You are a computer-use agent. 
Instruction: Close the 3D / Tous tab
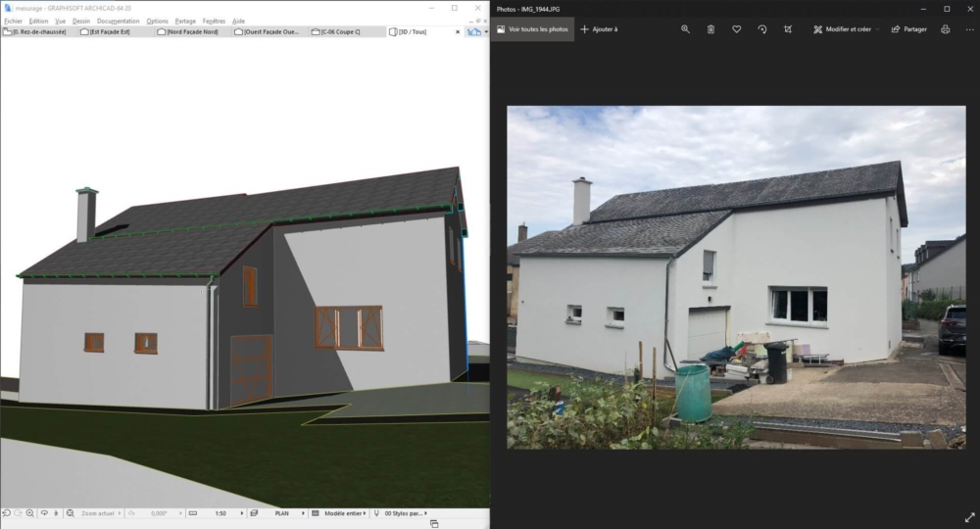click(457, 32)
